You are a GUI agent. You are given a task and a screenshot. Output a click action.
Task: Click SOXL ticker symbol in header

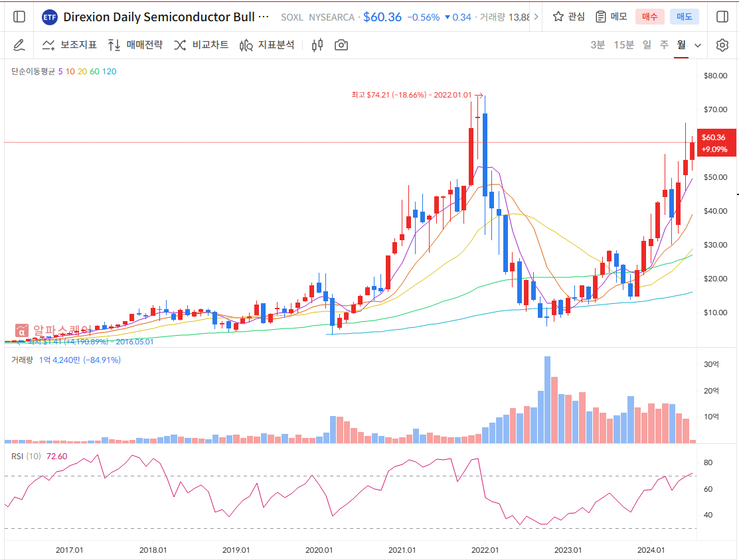tap(292, 17)
